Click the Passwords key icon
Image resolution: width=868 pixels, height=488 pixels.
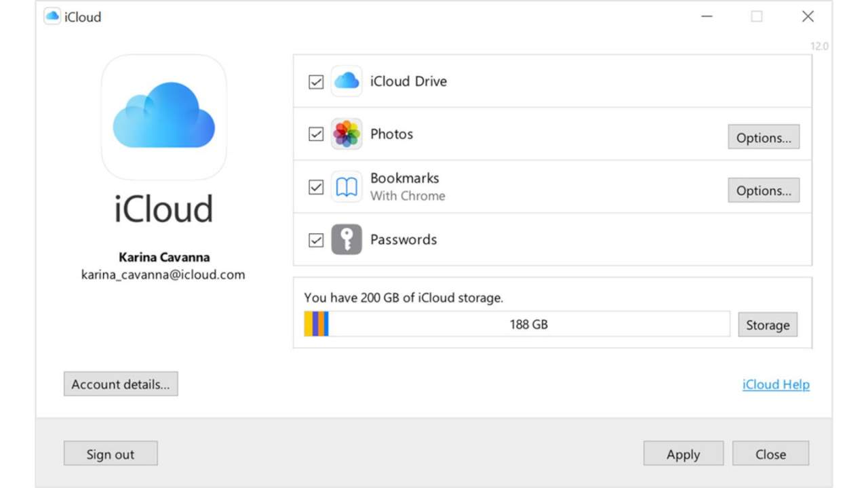pyautogui.click(x=347, y=240)
